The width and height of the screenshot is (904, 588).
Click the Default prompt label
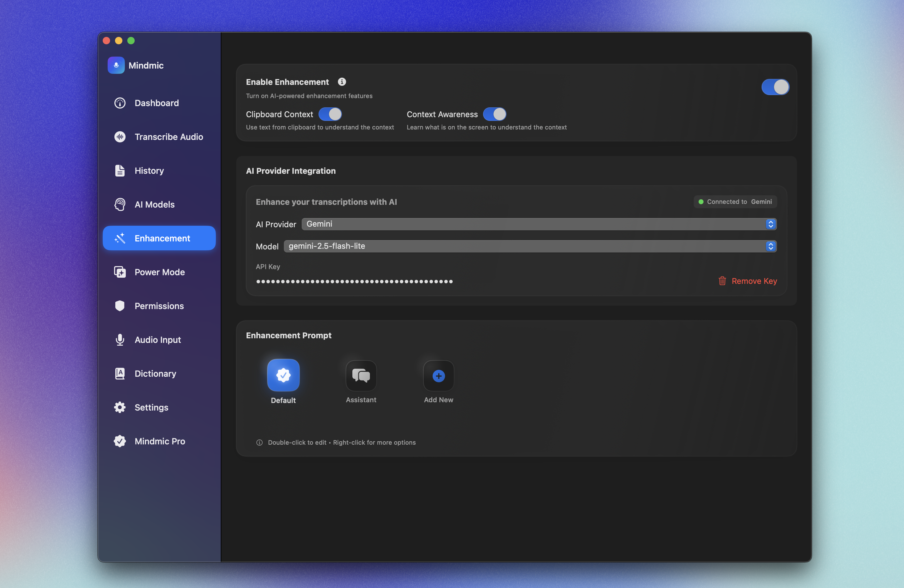283,400
